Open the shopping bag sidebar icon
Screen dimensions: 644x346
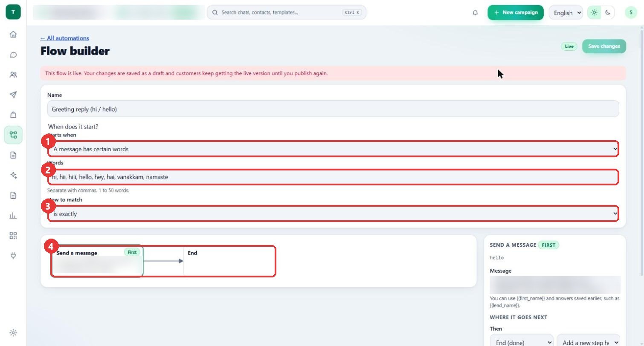[13, 115]
